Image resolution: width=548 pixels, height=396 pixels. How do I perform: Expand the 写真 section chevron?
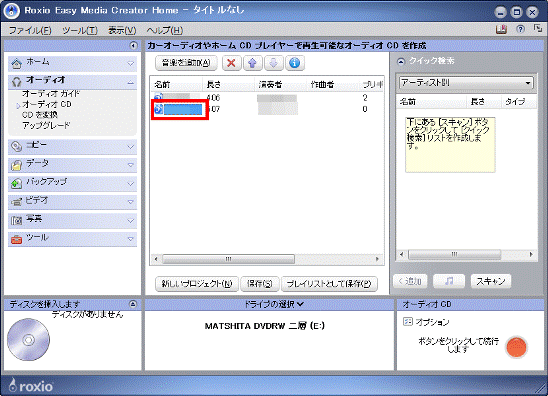pyautogui.click(x=130, y=221)
